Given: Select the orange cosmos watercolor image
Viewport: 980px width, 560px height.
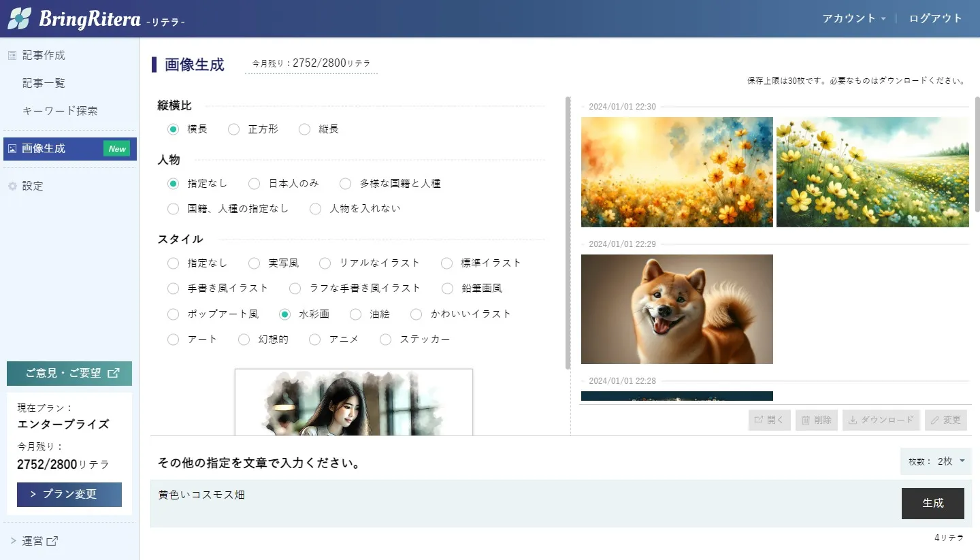Looking at the screenshot, I should coord(677,172).
